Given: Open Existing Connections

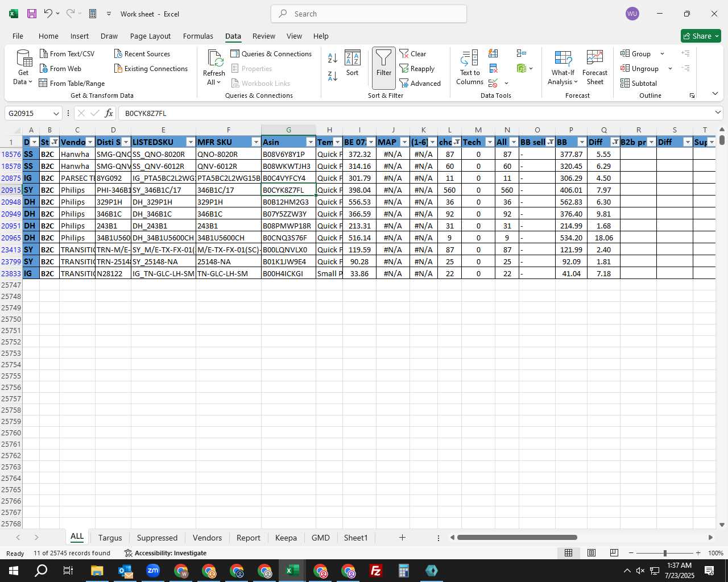Looking at the screenshot, I should [x=151, y=68].
